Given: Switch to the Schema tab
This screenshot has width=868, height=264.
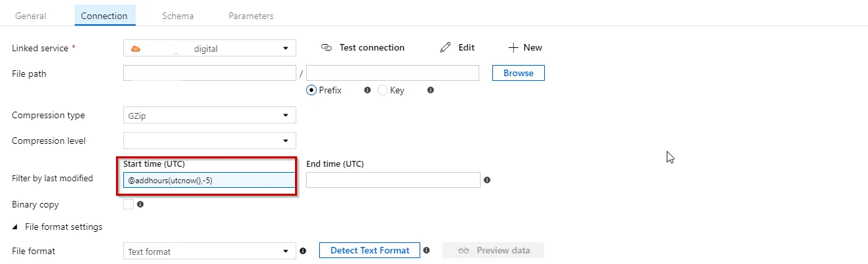Looking at the screenshot, I should (x=178, y=16).
